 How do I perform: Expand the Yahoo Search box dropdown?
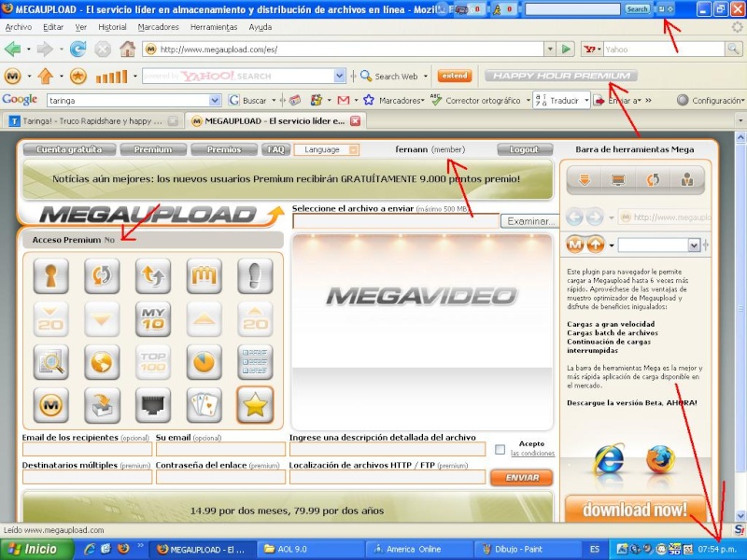(339, 76)
